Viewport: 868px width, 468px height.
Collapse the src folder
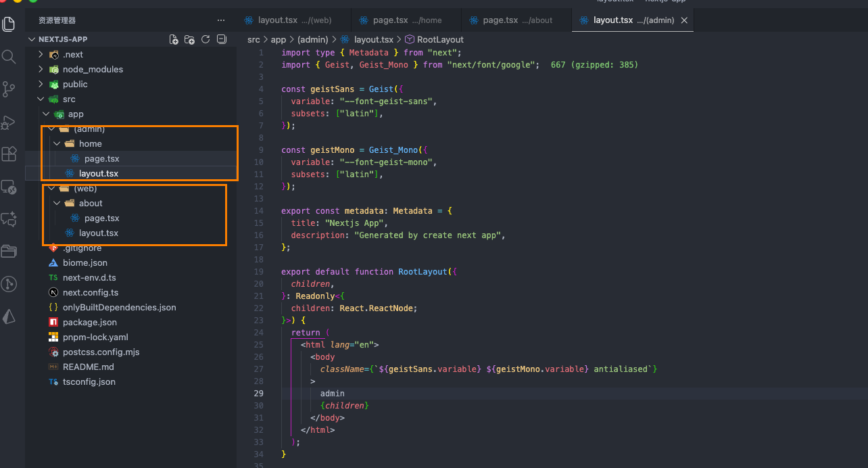[69, 99]
